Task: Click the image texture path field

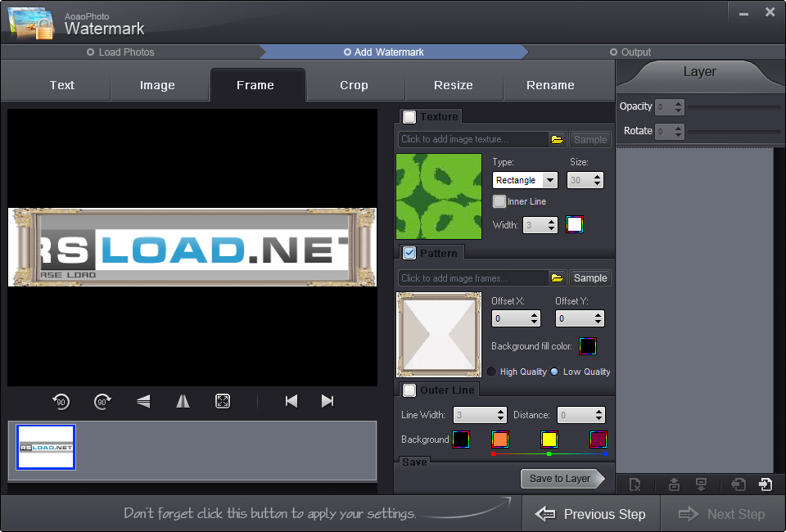Action: click(x=474, y=140)
